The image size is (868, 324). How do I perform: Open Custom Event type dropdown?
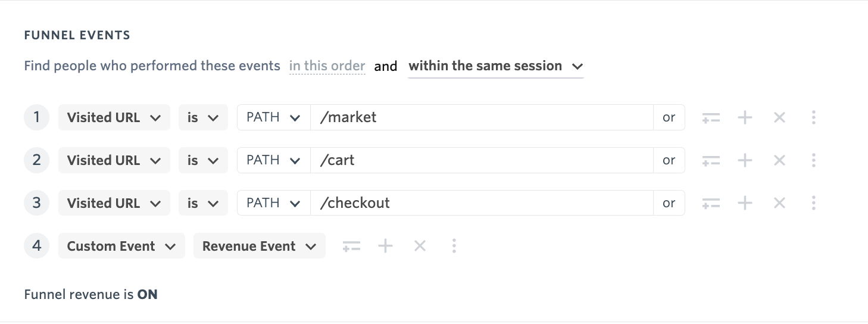pyautogui.click(x=121, y=246)
